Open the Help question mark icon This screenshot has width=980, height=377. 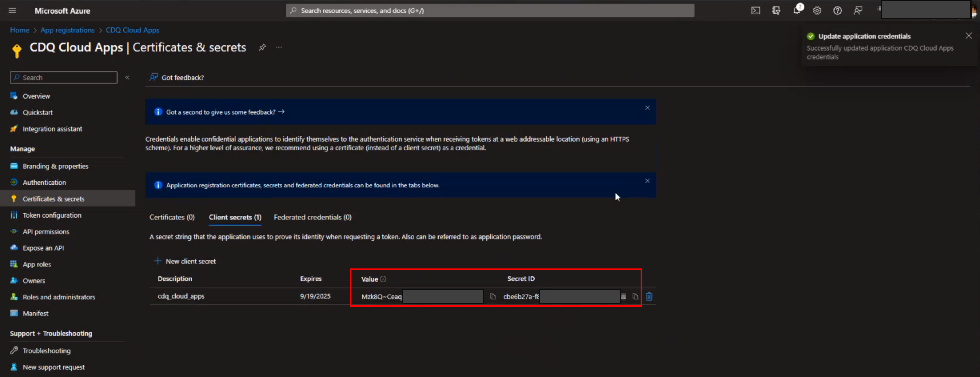(x=837, y=11)
